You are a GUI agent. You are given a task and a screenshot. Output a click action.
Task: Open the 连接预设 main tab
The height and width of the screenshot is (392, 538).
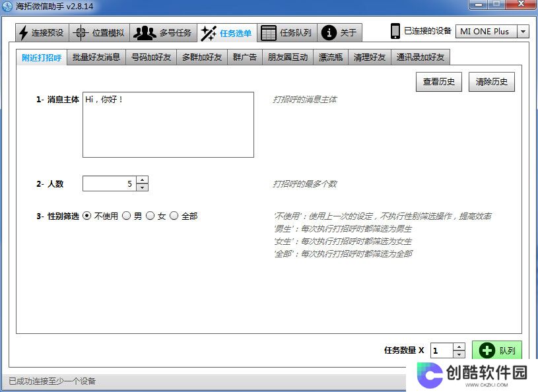point(42,33)
